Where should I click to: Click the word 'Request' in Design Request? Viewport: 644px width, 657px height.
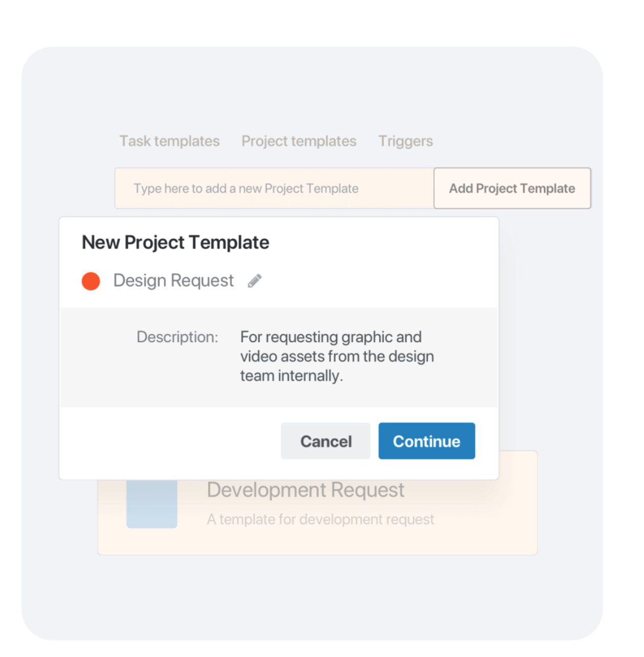[202, 280]
